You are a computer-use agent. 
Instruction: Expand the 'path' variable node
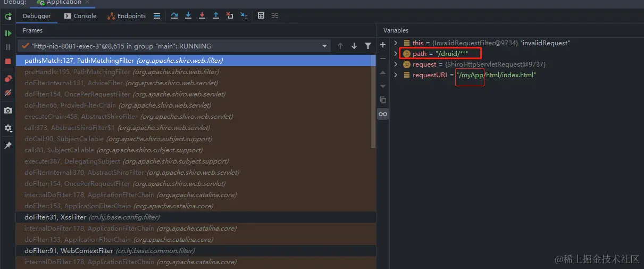click(396, 54)
